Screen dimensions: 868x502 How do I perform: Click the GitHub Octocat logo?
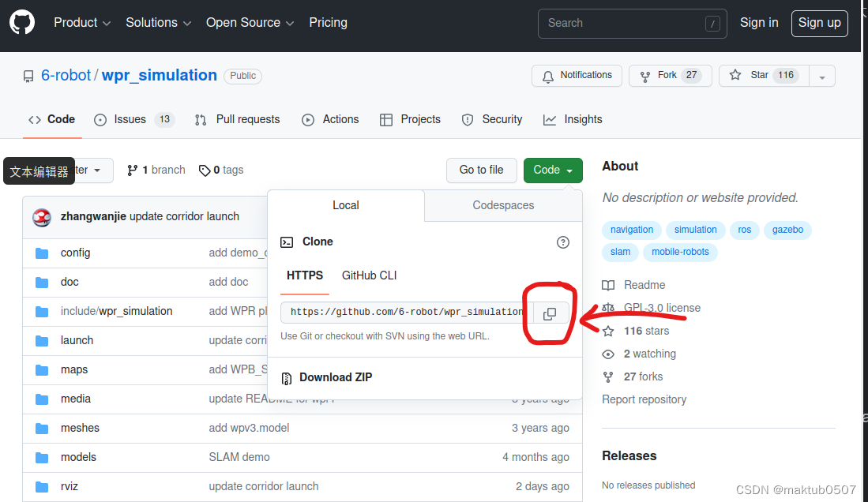pyautogui.click(x=22, y=23)
